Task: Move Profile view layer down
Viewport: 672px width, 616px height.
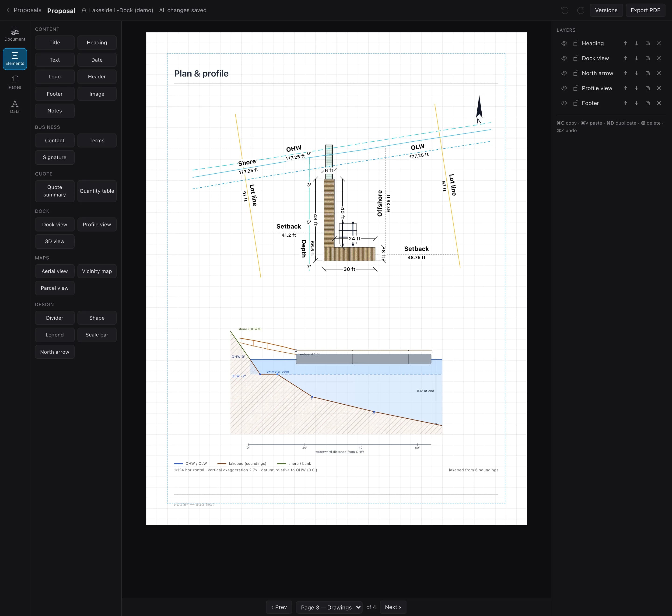Action: (x=636, y=88)
